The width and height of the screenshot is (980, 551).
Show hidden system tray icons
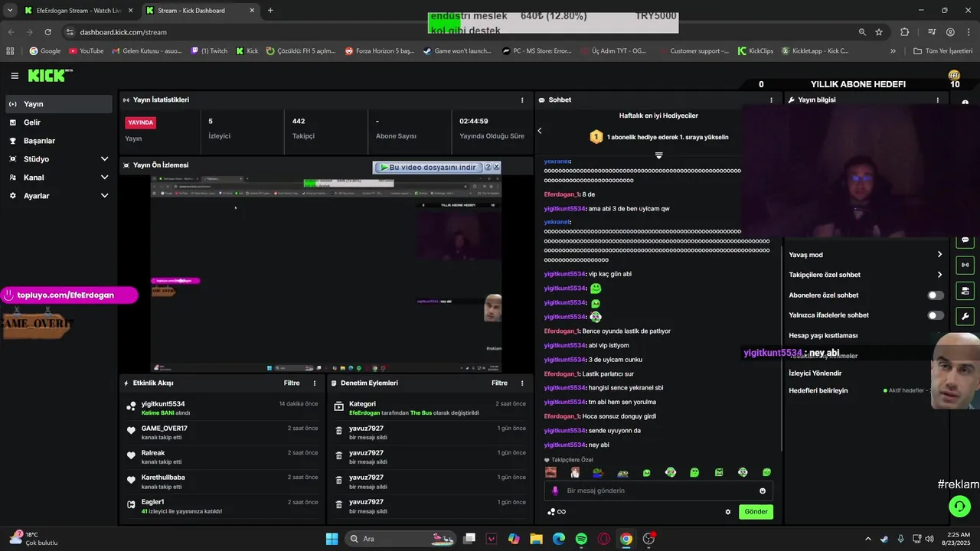[x=867, y=539]
